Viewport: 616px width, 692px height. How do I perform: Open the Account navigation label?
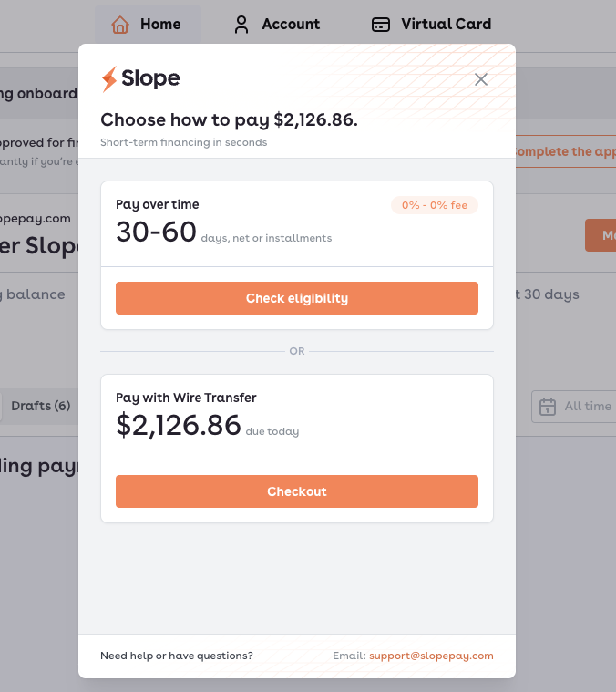(x=291, y=25)
